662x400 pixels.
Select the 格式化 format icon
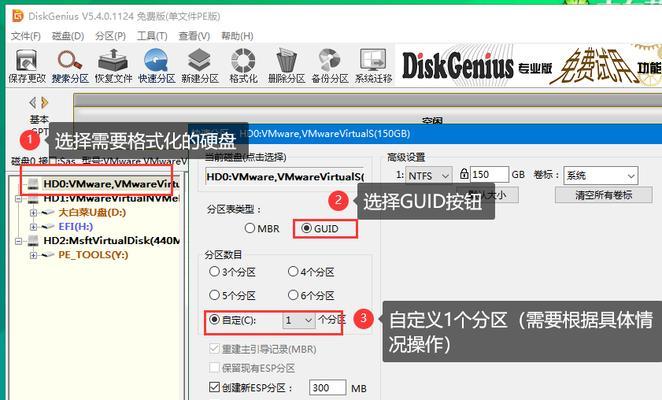[x=243, y=65]
